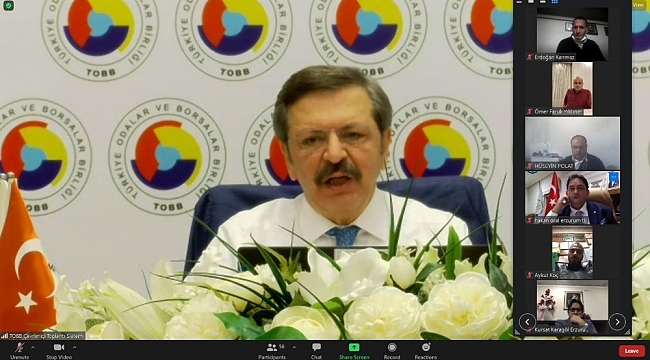The height and width of the screenshot is (360, 650).
Task: Select hakan oral erzurum video thumbnail
Action: coord(572,198)
